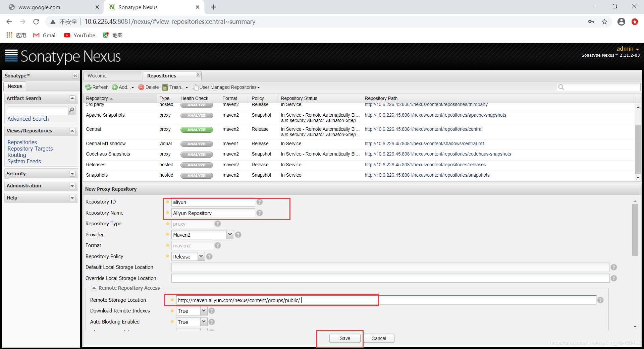Switch to the Welcome tab
Image resolution: width=644 pixels, height=349 pixels.
point(113,76)
